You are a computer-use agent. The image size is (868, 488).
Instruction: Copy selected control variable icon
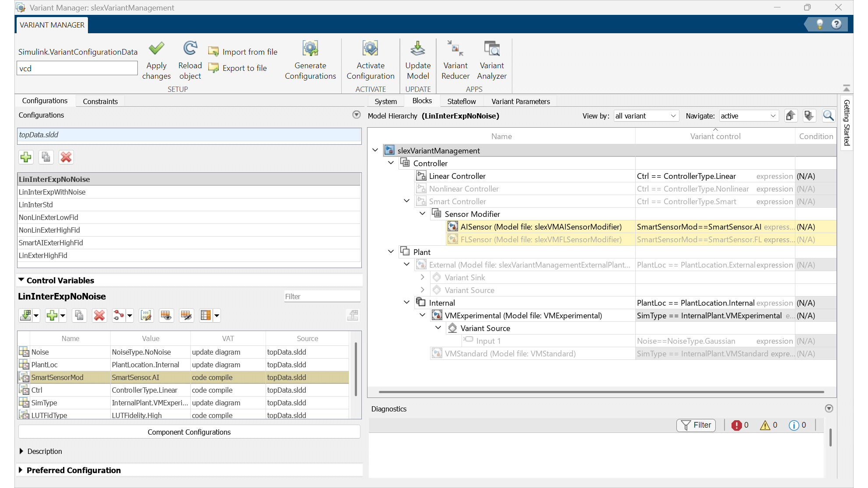coord(79,315)
